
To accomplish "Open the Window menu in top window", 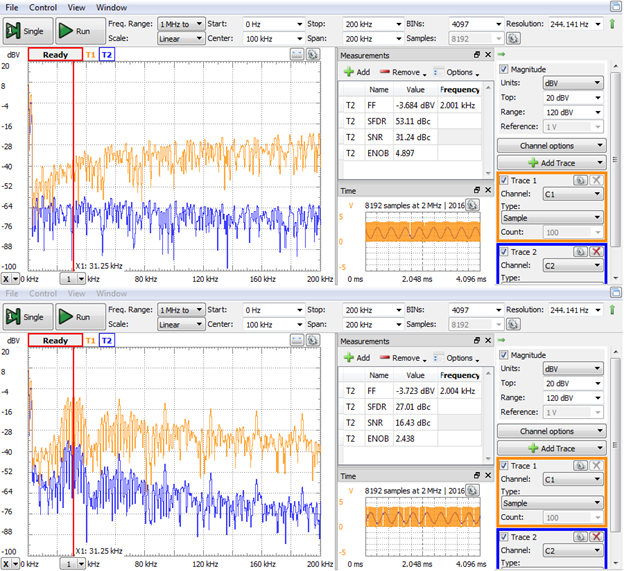I will click(111, 8).
